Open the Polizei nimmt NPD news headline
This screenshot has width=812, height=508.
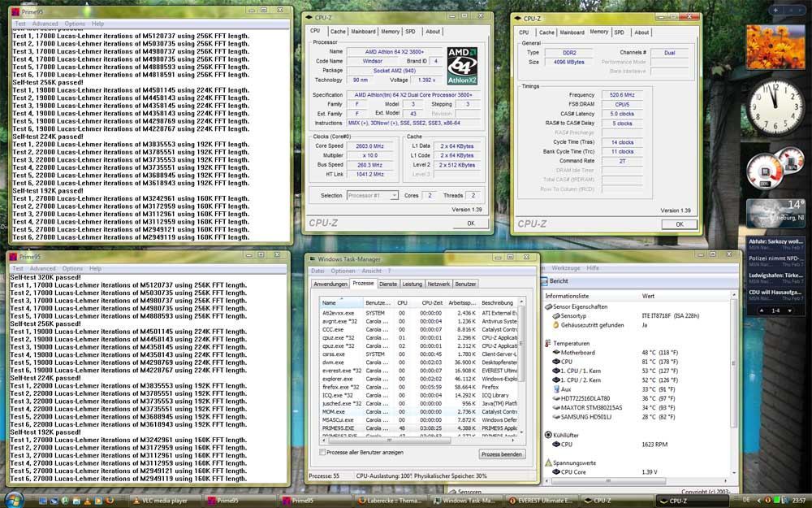tap(775, 258)
